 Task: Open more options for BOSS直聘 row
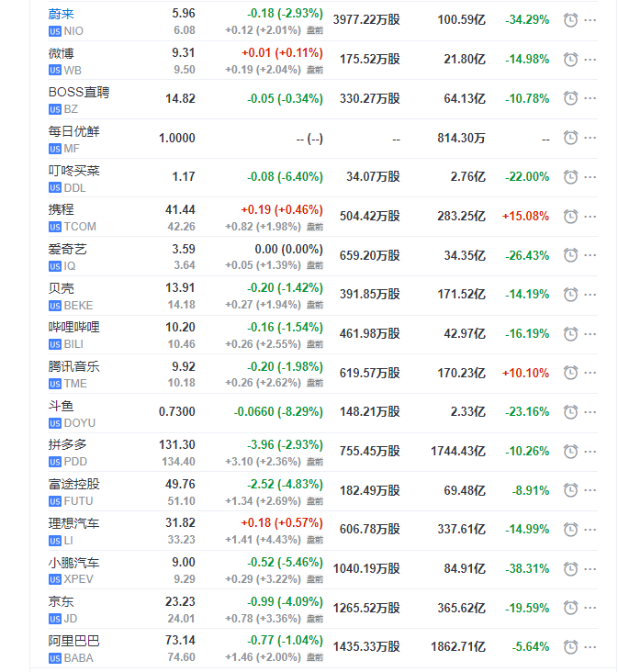[x=590, y=98]
